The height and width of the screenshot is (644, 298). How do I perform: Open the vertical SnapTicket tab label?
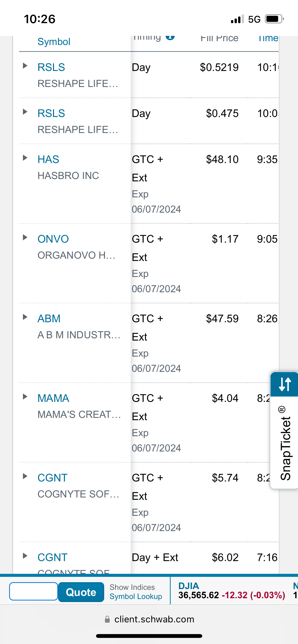(x=285, y=443)
